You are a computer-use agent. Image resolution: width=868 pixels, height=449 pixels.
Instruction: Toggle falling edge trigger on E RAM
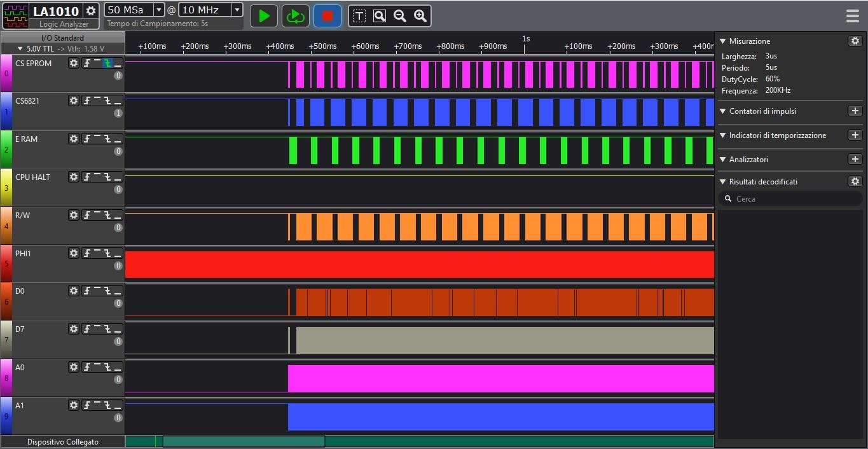point(107,139)
